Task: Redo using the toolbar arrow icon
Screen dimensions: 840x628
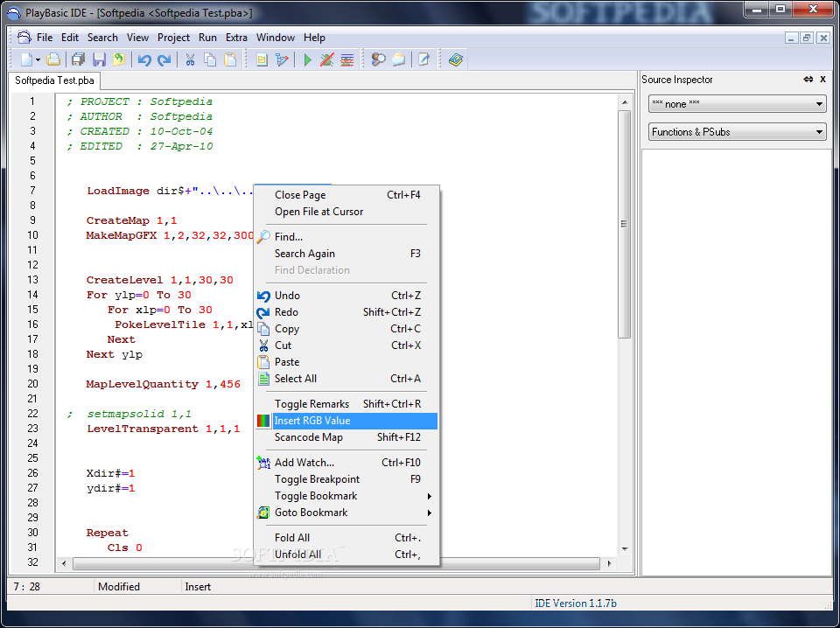Action: point(164,60)
